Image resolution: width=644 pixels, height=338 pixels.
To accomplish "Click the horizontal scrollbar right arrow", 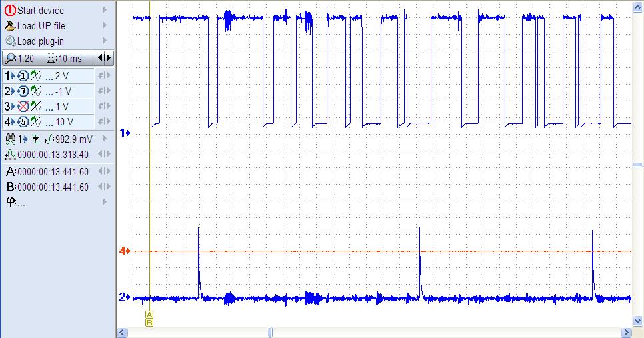I will (x=627, y=332).
